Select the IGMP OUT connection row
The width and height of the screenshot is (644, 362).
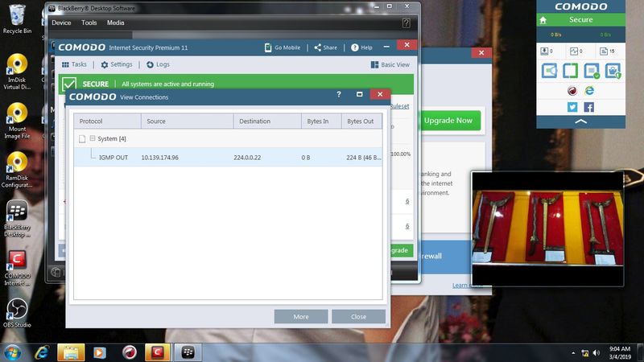pyautogui.click(x=228, y=157)
